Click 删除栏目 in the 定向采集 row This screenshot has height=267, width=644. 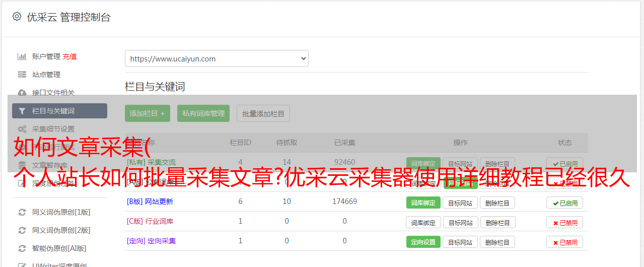[x=497, y=242]
